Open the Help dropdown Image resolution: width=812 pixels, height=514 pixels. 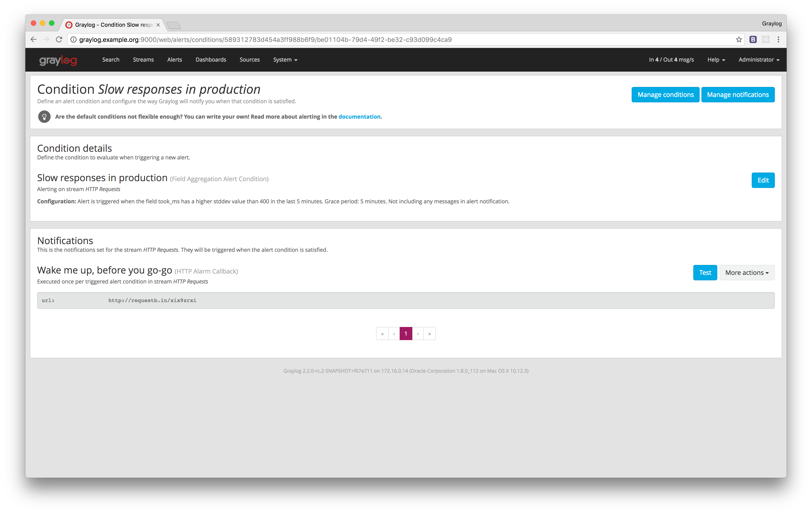tap(716, 60)
